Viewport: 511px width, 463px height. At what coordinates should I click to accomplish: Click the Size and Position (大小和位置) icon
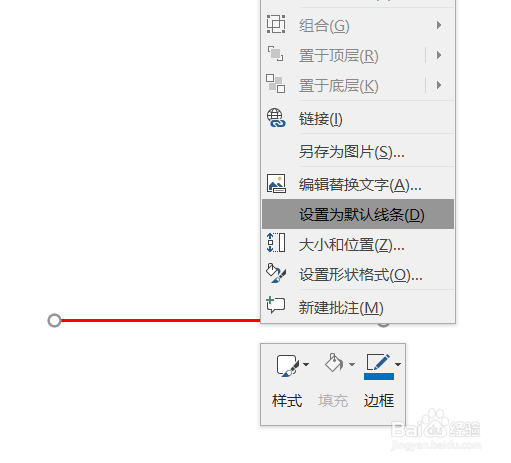point(276,243)
